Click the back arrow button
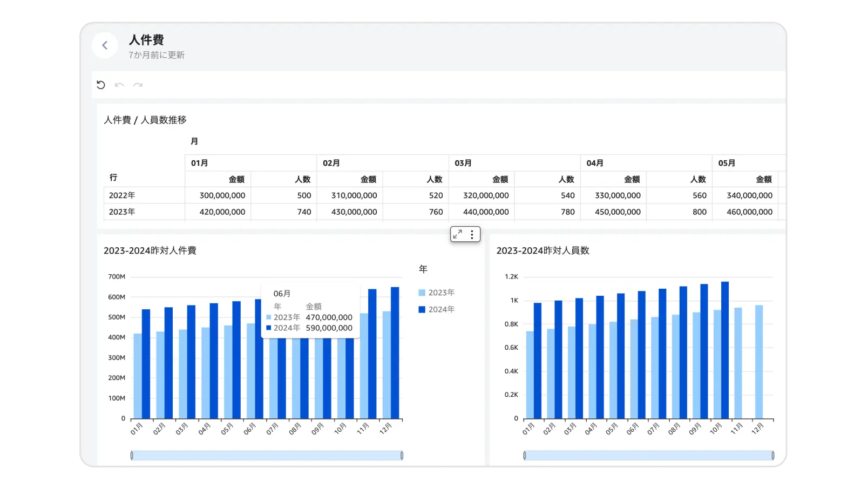 pos(105,45)
